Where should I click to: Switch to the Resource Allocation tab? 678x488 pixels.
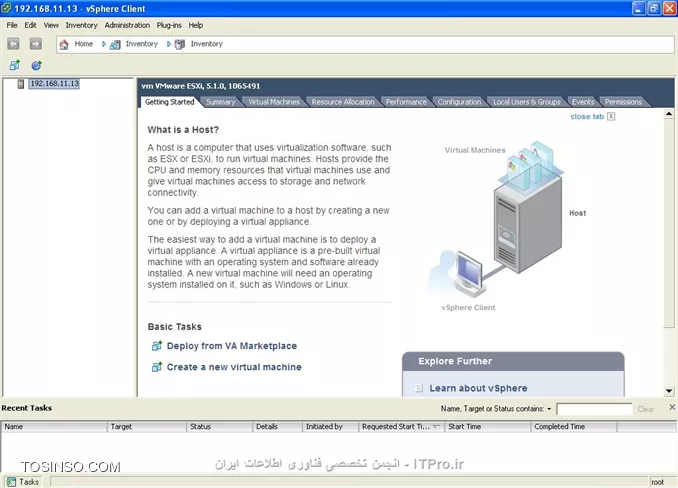(x=343, y=102)
